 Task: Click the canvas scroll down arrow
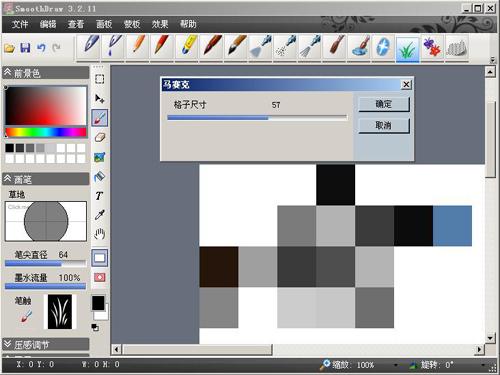click(x=490, y=338)
